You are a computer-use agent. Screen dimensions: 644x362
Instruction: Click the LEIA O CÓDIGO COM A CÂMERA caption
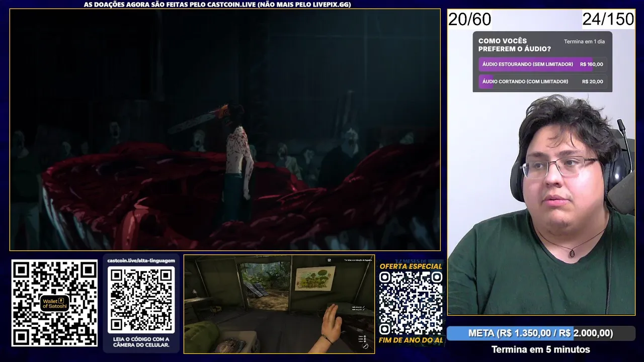[141, 342]
